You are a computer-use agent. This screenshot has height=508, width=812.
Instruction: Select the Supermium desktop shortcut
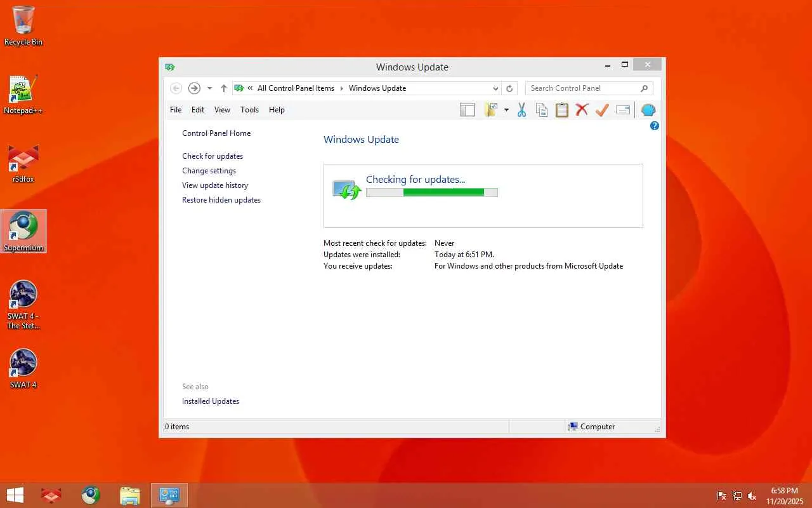[x=23, y=231]
